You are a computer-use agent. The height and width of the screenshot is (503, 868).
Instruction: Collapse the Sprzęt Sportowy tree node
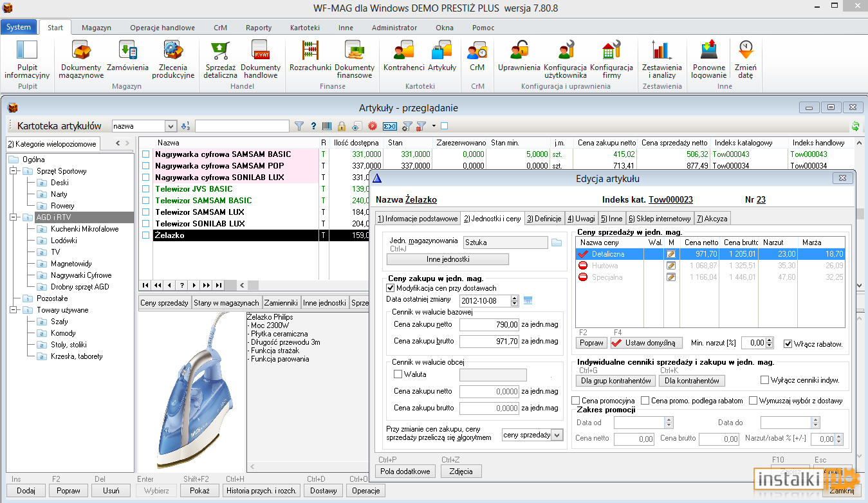click(13, 171)
